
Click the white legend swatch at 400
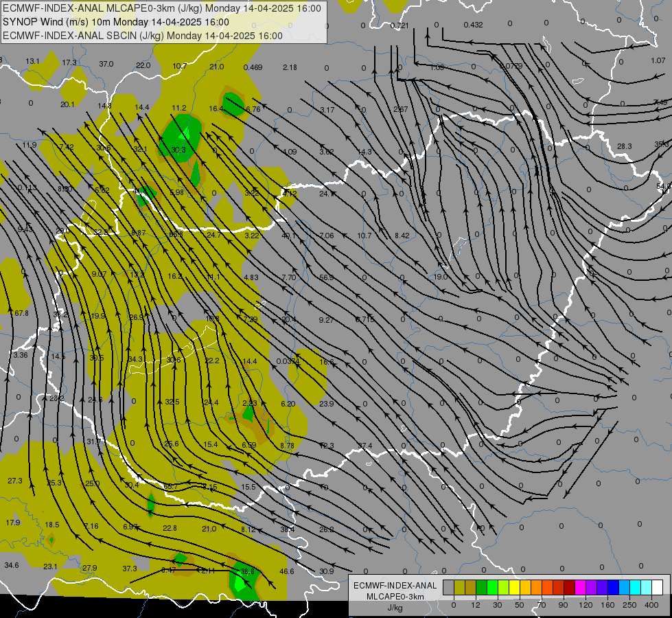658,588
